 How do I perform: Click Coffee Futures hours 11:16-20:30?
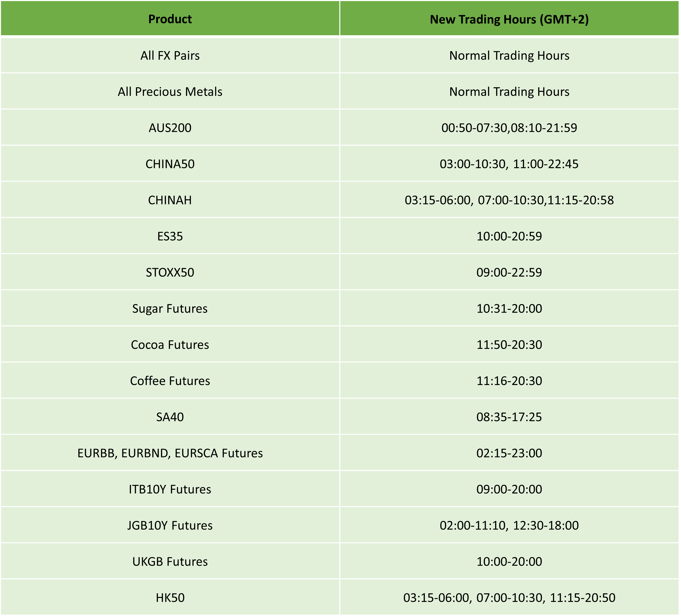click(509, 381)
